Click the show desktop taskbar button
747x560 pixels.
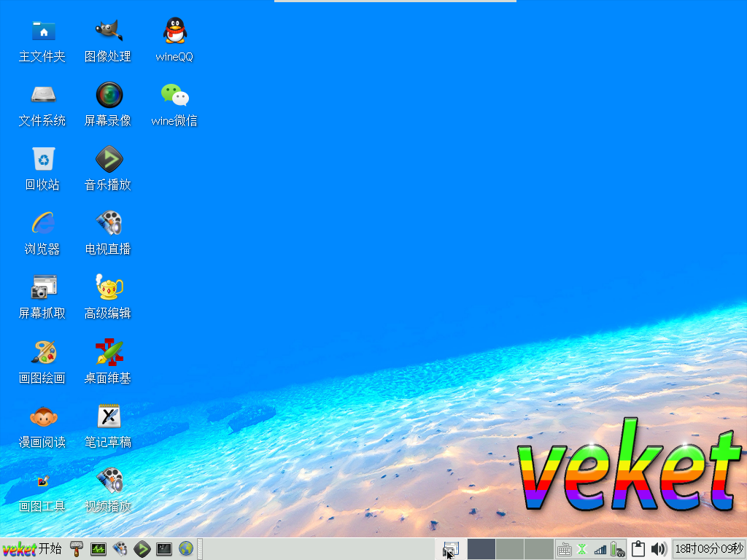450,550
